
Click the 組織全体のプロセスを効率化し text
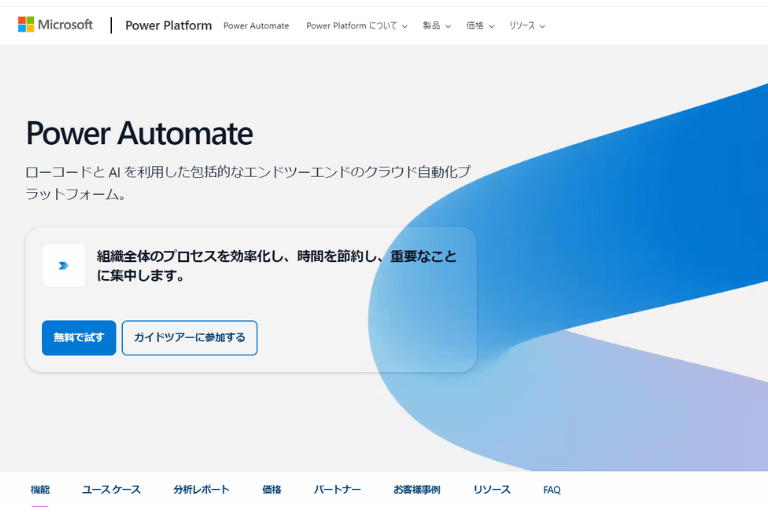277,266
